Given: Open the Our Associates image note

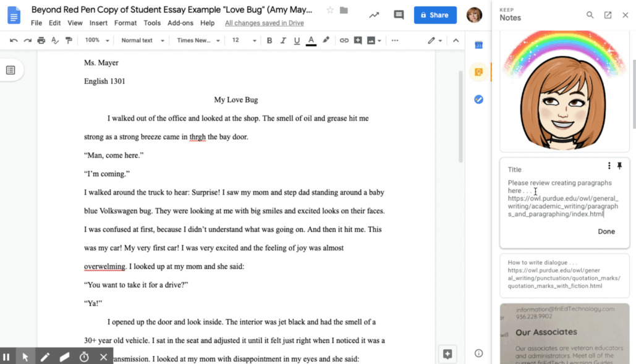Looking at the screenshot, I should click(564, 334).
